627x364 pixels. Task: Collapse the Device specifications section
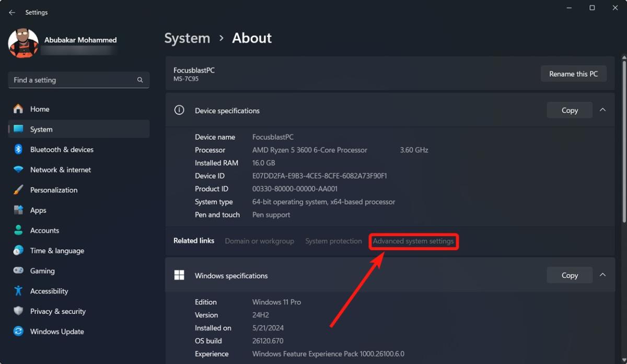[x=602, y=110]
